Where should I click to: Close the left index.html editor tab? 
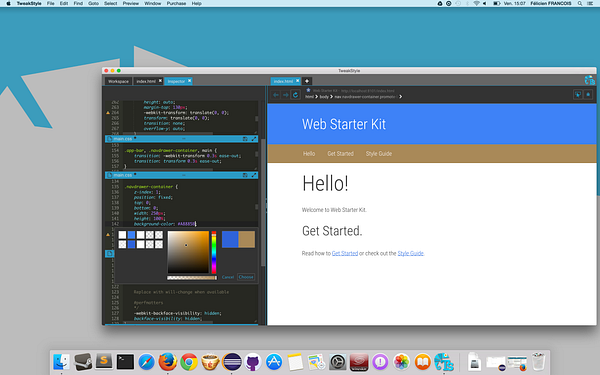pos(160,81)
